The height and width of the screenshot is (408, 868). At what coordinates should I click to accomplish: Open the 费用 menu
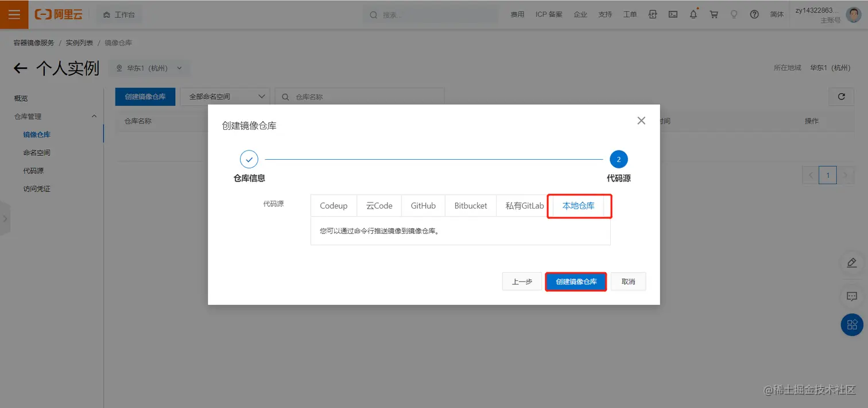[x=517, y=14]
